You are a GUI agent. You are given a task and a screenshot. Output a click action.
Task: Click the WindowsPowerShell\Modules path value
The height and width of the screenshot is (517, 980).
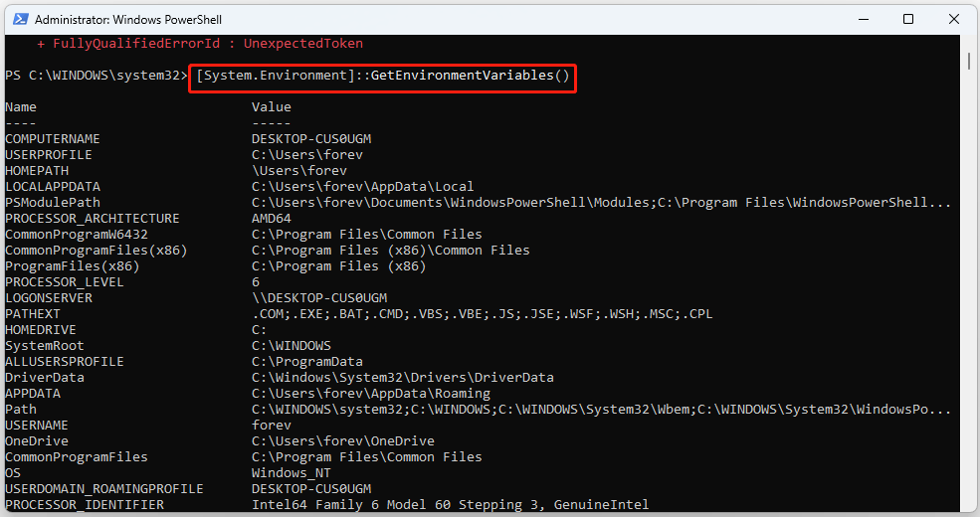click(x=601, y=203)
